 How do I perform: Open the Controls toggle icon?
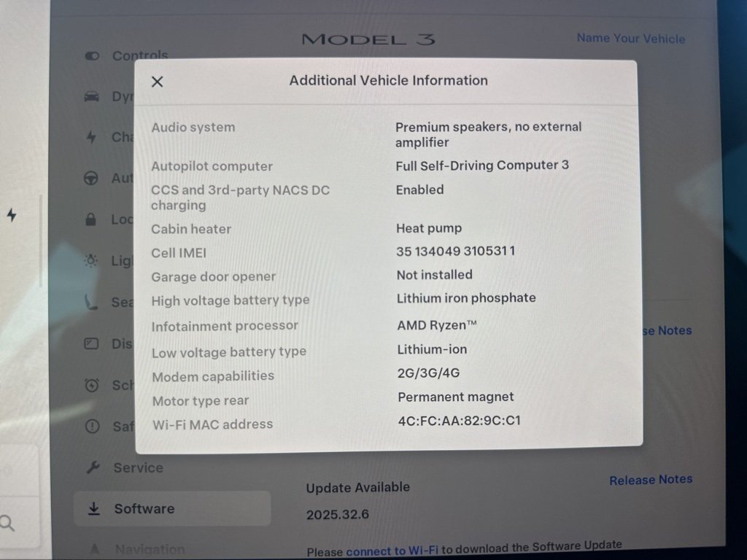click(x=92, y=56)
